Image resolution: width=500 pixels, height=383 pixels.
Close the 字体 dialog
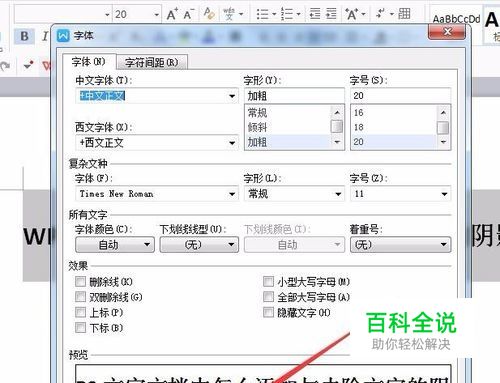[x=447, y=32]
